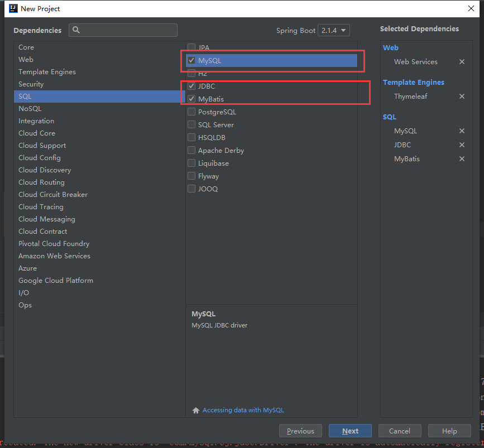
Task: Select the Pivotal Cloud Foundry category
Action: tap(99, 244)
